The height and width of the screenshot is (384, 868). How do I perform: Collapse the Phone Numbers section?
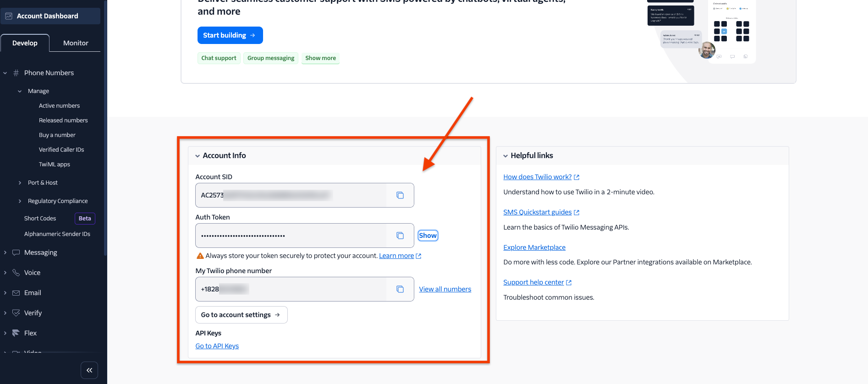pyautogui.click(x=5, y=73)
